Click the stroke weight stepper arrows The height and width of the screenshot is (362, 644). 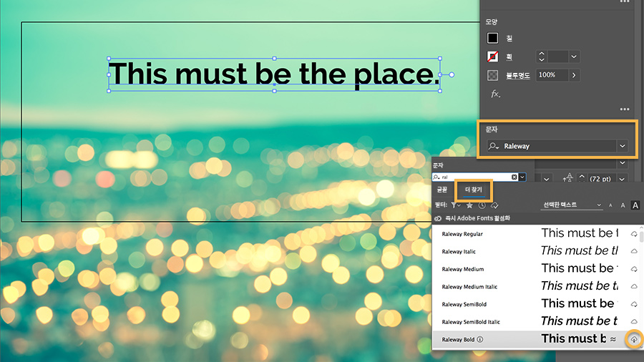click(x=542, y=57)
